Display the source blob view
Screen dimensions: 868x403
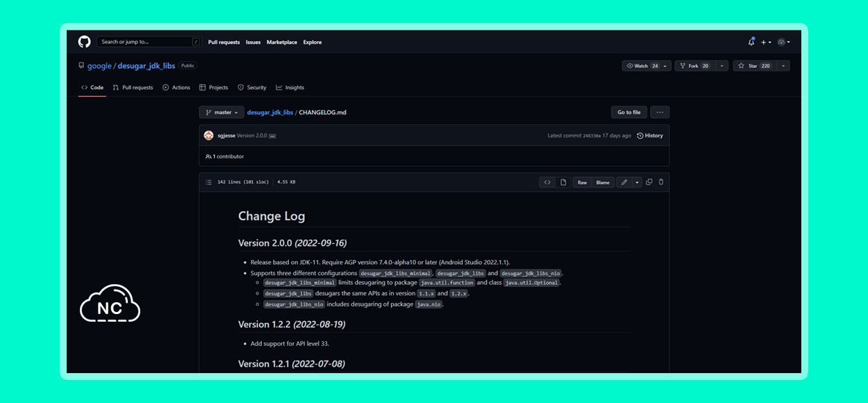coord(547,182)
